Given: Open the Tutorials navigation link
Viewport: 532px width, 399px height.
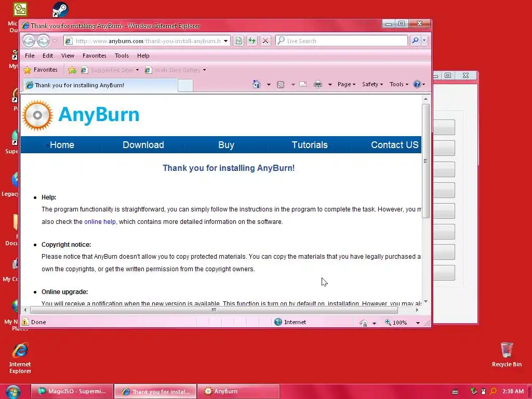Looking at the screenshot, I should [310, 145].
